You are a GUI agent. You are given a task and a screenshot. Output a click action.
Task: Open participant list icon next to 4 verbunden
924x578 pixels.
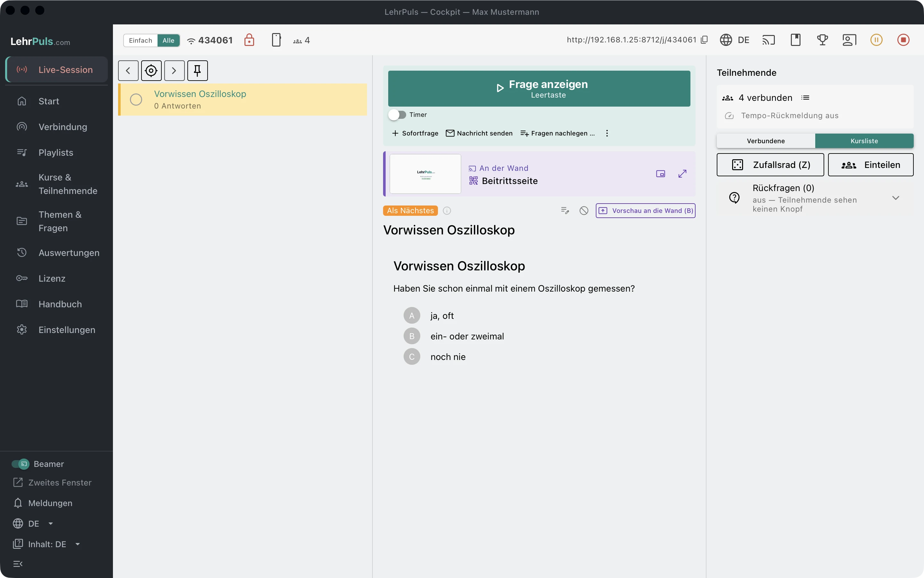click(805, 98)
